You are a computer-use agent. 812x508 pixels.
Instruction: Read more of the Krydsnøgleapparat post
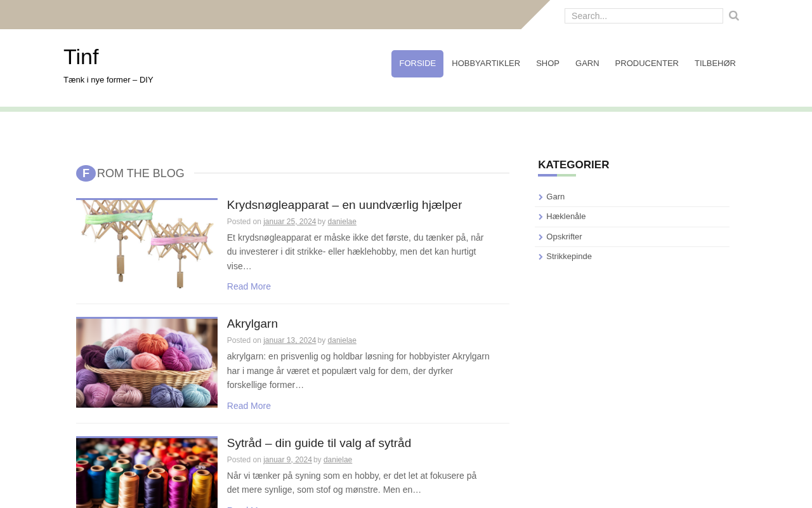pos(249,286)
